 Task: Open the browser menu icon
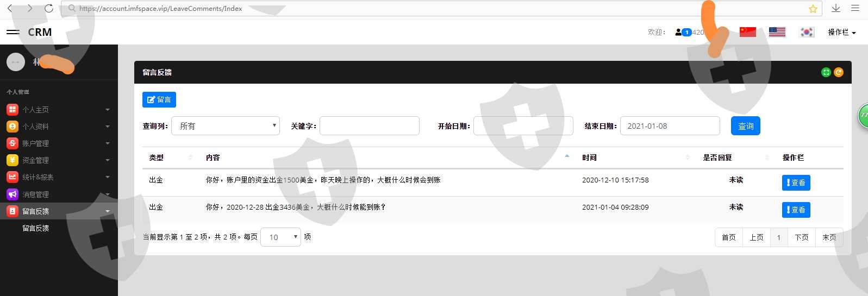855,8
